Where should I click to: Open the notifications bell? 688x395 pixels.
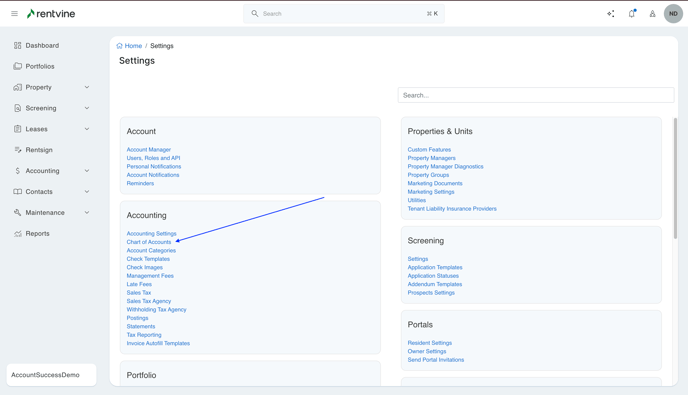pos(632,14)
